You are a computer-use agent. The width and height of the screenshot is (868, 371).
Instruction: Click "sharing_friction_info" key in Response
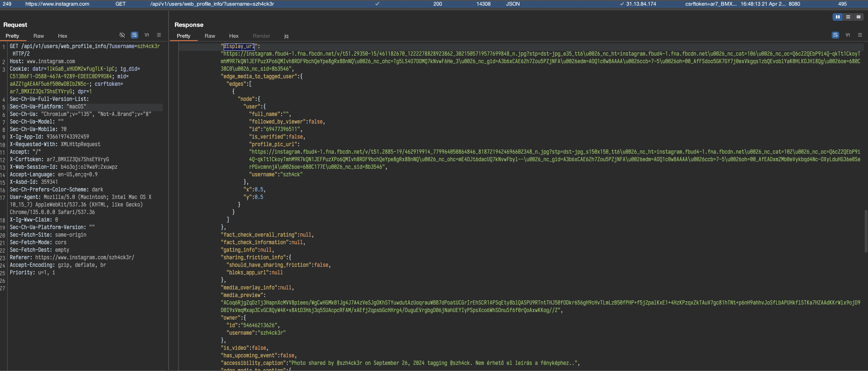254,257
